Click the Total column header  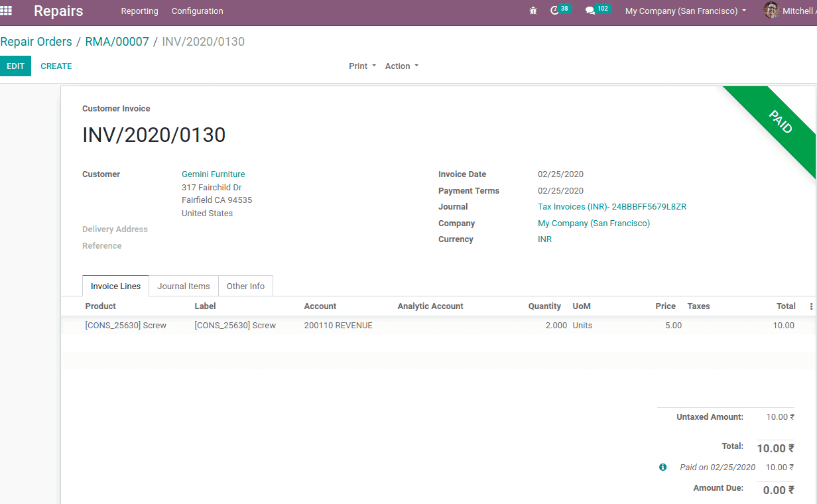pos(786,306)
